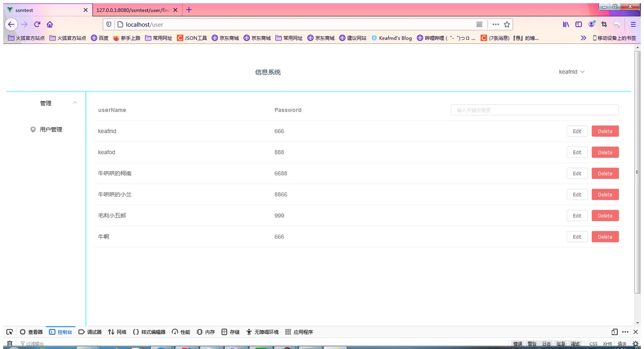Open the 性能 performance tab
644x349 pixels.
coord(181,332)
